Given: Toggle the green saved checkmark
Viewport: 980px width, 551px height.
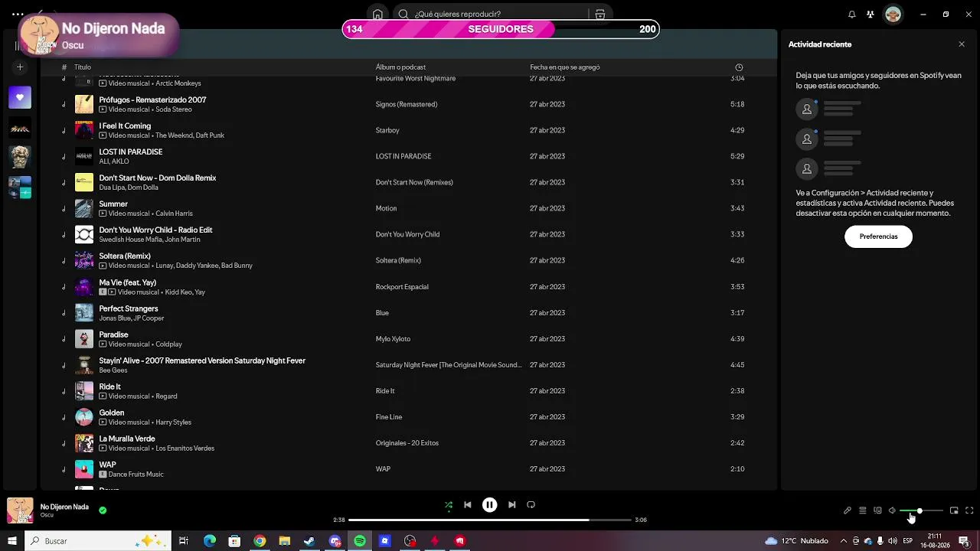Looking at the screenshot, I should pyautogui.click(x=103, y=510).
